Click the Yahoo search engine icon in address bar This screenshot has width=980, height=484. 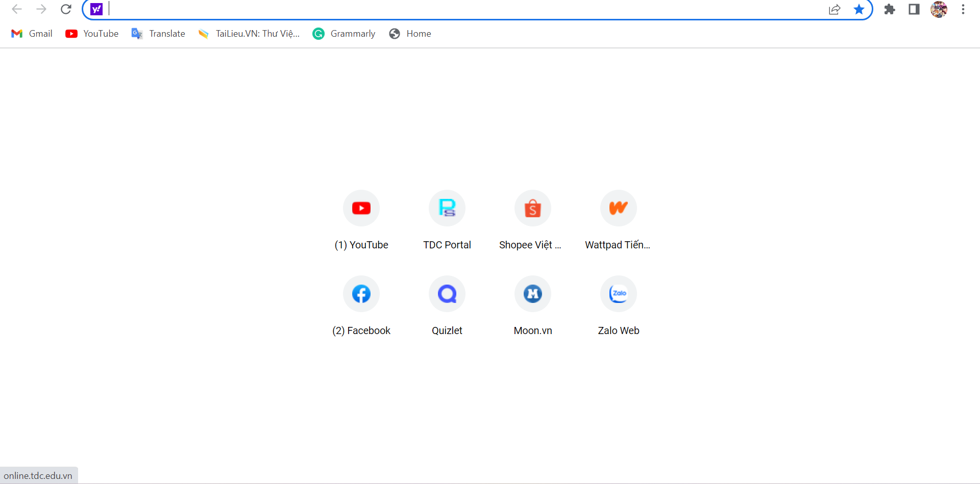96,9
